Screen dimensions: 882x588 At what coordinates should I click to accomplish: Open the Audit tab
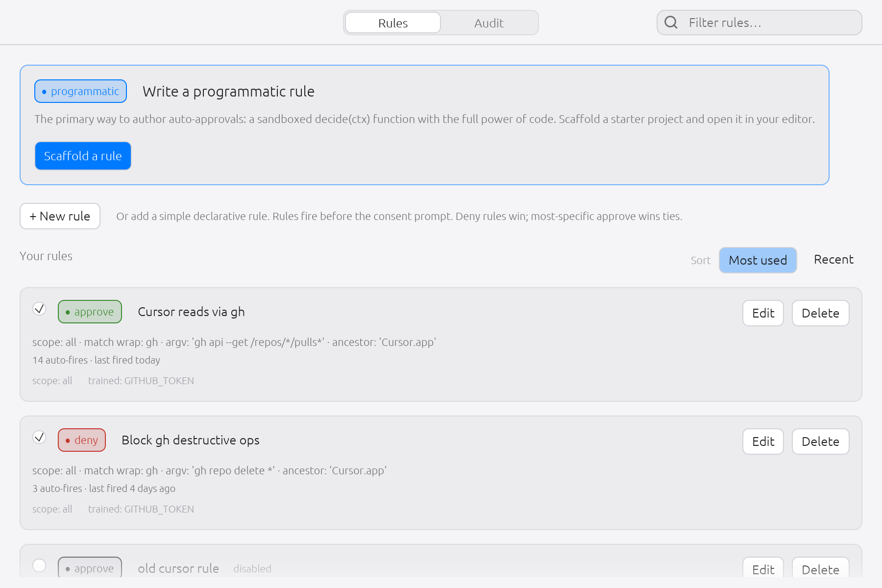coord(489,23)
